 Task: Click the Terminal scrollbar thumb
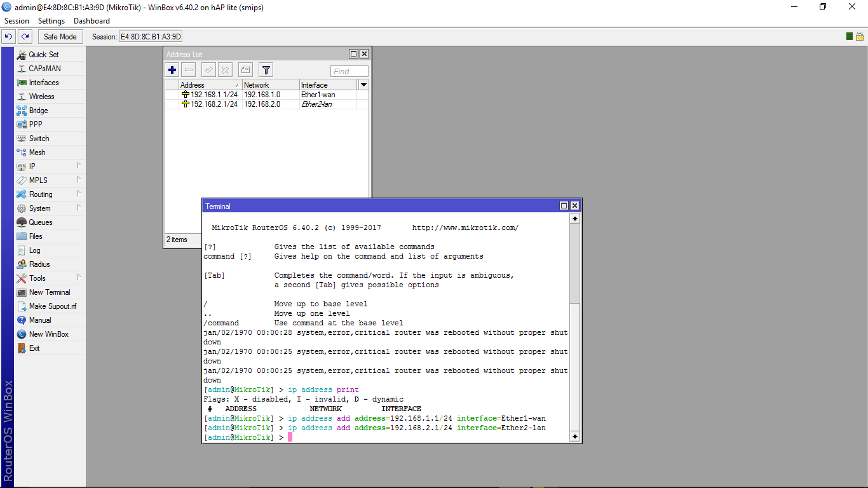click(574, 263)
